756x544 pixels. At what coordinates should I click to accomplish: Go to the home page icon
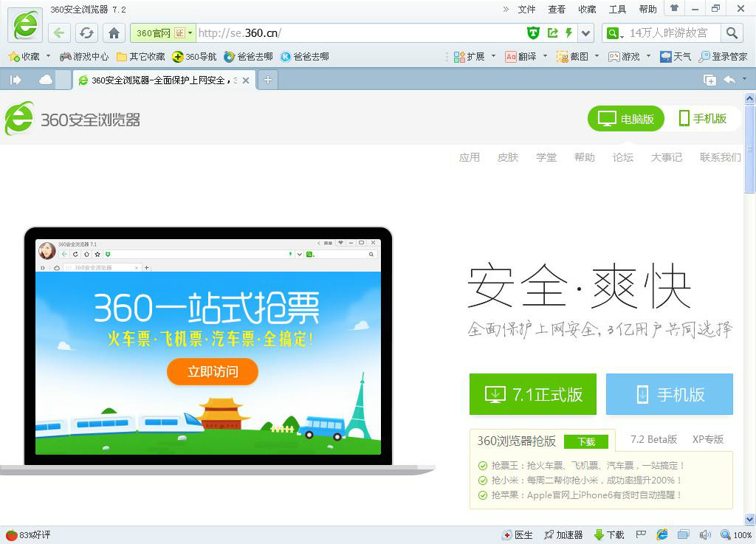tap(114, 32)
